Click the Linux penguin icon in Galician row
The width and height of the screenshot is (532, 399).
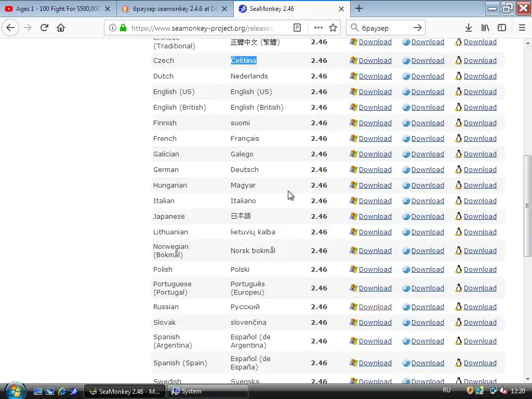click(x=458, y=154)
